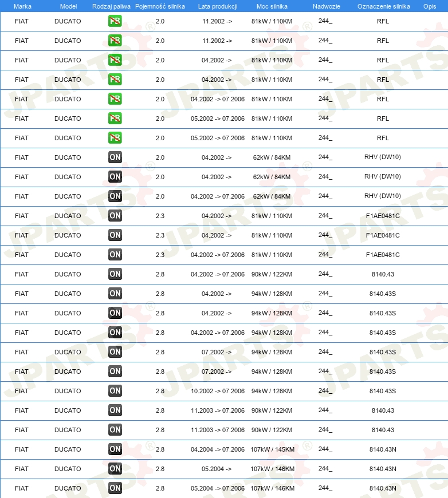Click the ON icon in the 94kW 04.2002 -> 07.2006 row

[x=115, y=332]
